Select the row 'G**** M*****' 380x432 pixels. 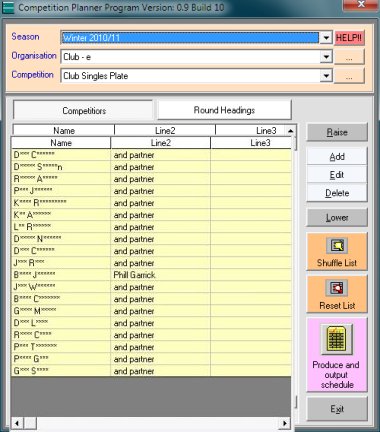coord(151,311)
